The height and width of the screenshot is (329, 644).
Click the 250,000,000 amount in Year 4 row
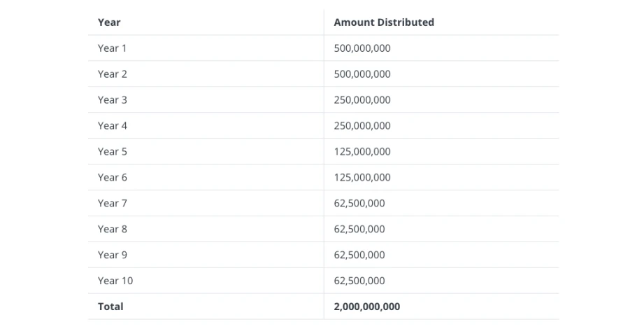point(362,126)
